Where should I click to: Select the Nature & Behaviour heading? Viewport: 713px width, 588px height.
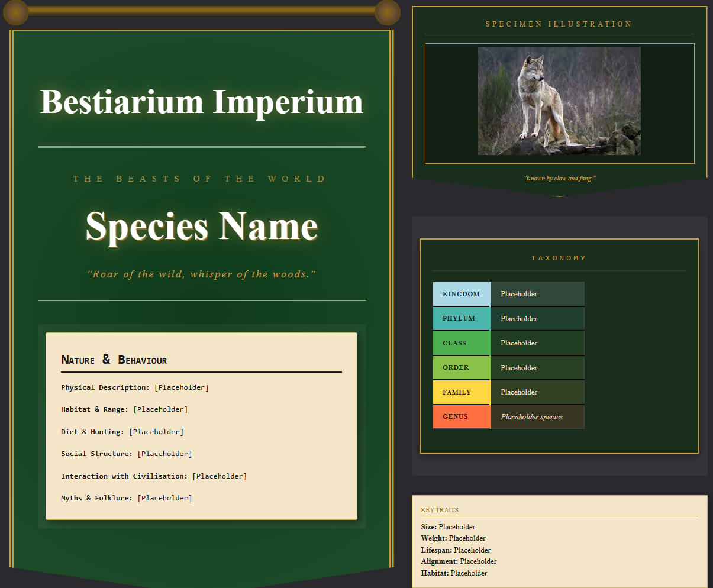(115, 359)
